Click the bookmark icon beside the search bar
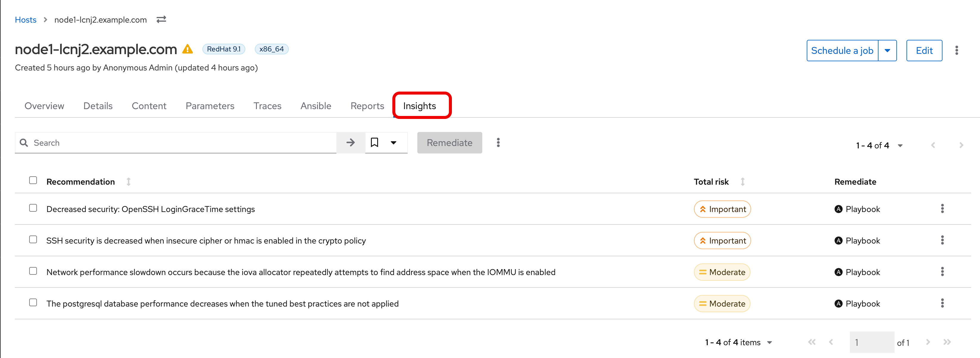 [x=375, y=142]
